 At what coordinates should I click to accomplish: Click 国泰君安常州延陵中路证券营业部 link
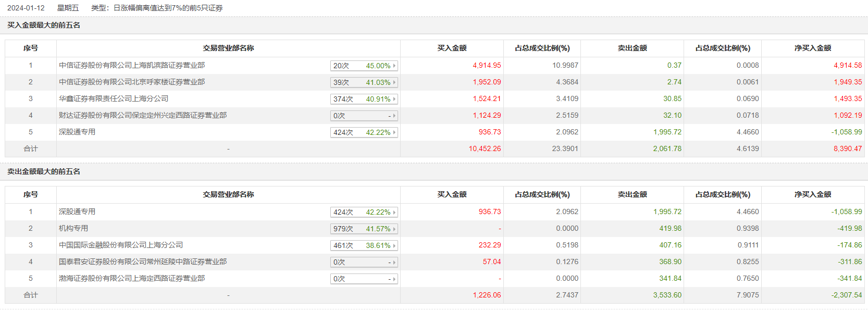(143, 262)
